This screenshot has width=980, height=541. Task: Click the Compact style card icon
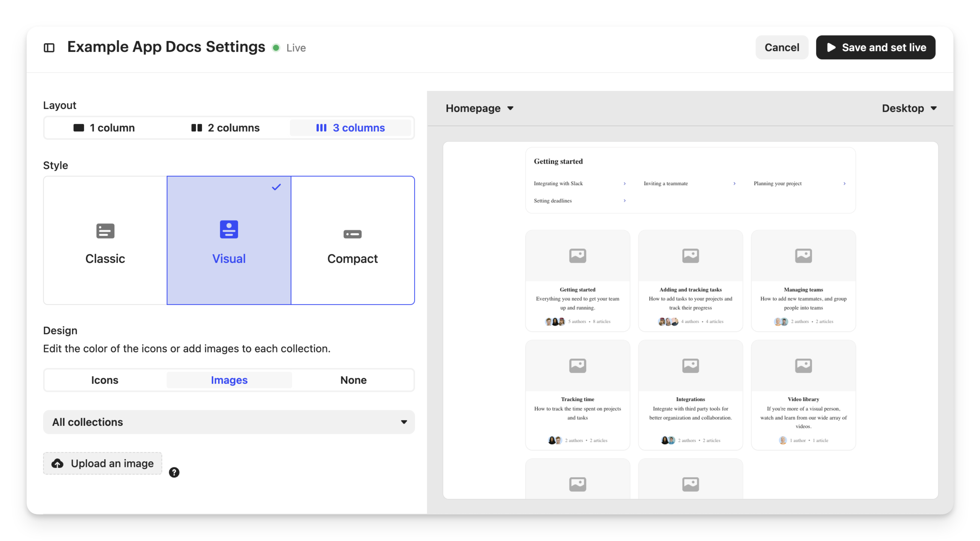pyautogui.click(x=352, y=234)
